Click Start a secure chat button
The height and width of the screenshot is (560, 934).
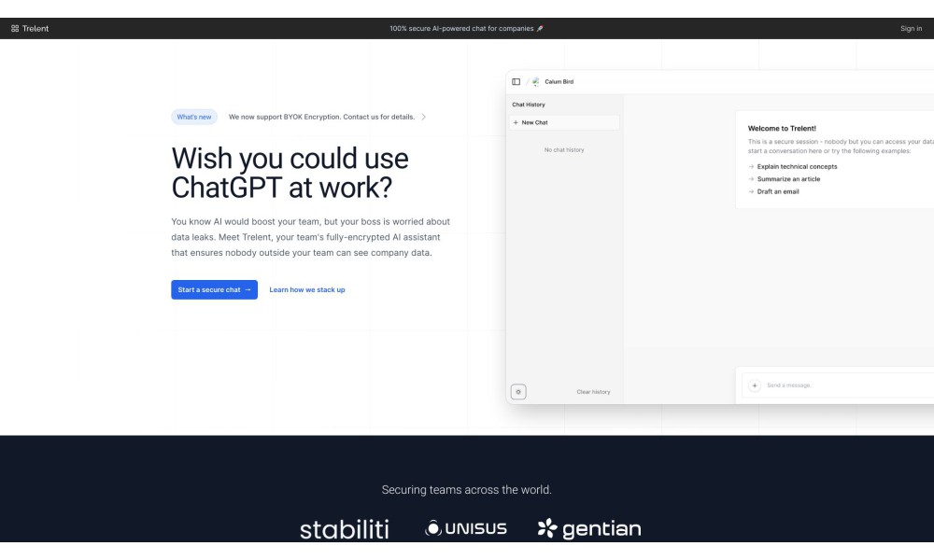point(215,290)
